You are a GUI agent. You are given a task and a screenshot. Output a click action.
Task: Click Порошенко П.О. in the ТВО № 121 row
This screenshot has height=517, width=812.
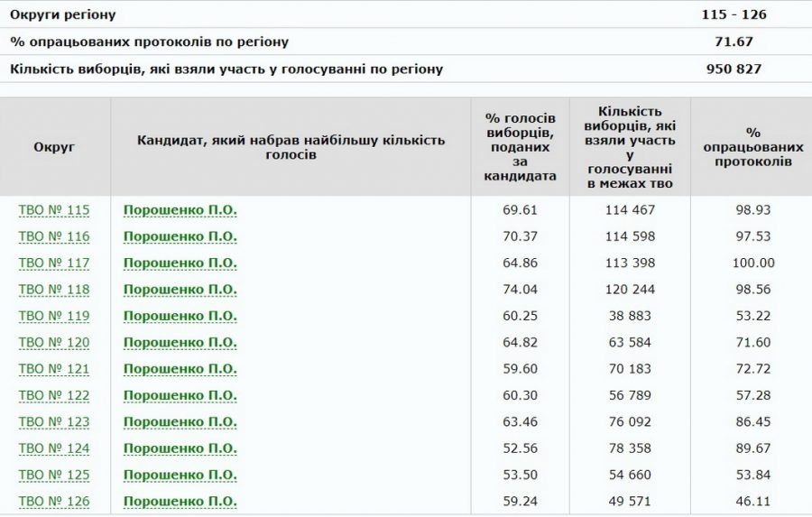(x=180, y=369)
